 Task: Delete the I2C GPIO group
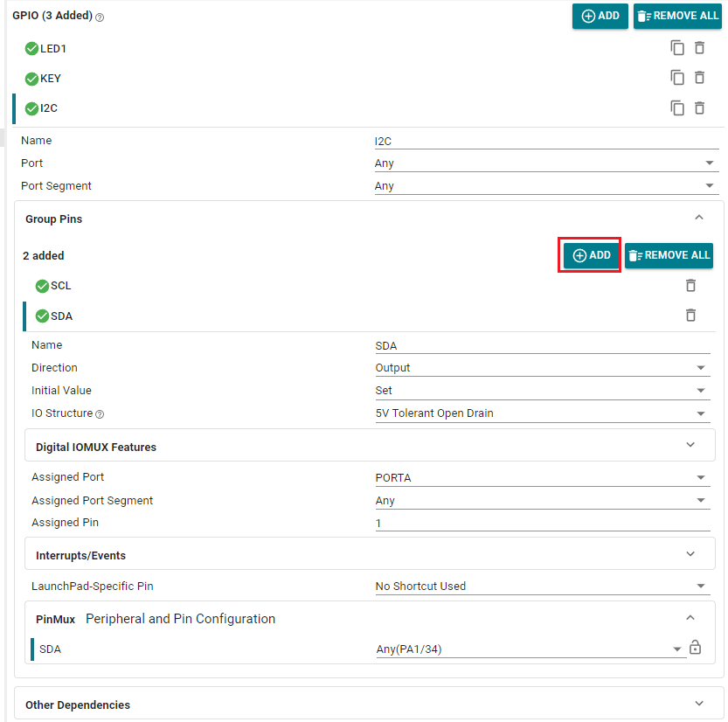[699, 108]
